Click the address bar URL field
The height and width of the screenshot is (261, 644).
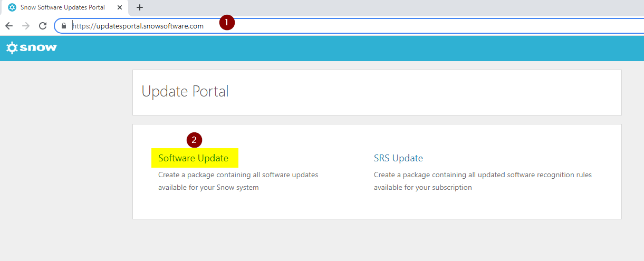coord(348,25)
